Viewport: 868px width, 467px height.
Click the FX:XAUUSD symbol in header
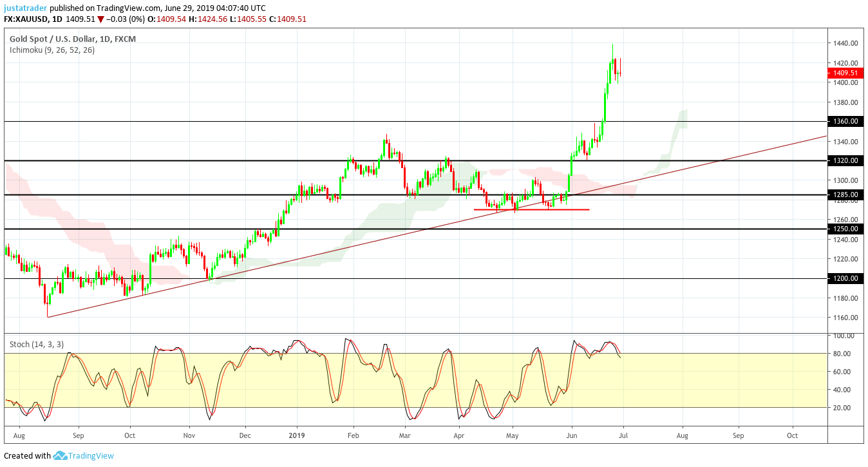(x=25, y=19)
